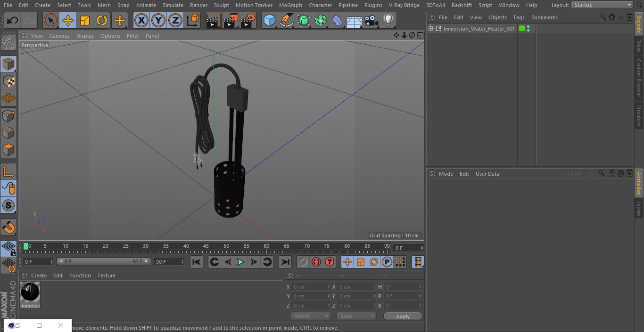Click Render View clapperboard icon

tap(214, 20)
